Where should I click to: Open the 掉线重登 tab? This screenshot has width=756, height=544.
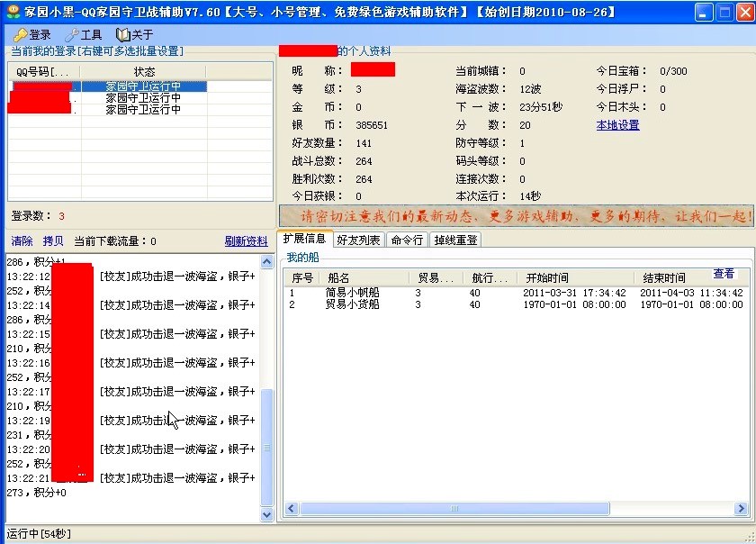(x=455, y=240)
